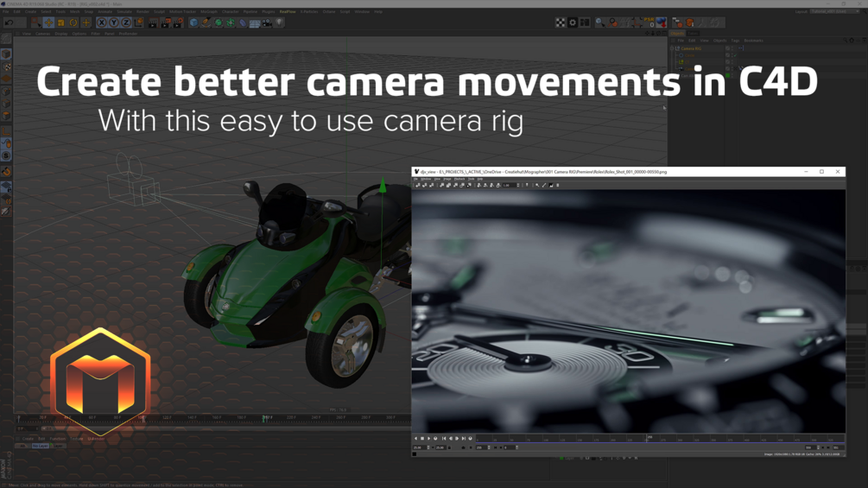Click the Undo icon in Cinema 4D toolbar
The image size is (868, 488).
point(10,22)
